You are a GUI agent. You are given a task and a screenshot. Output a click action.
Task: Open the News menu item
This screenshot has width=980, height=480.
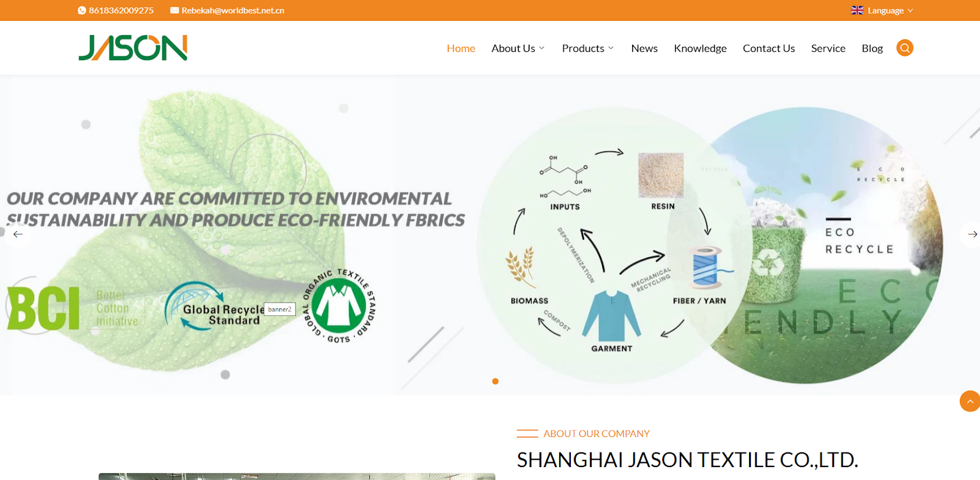coord(644,48)
